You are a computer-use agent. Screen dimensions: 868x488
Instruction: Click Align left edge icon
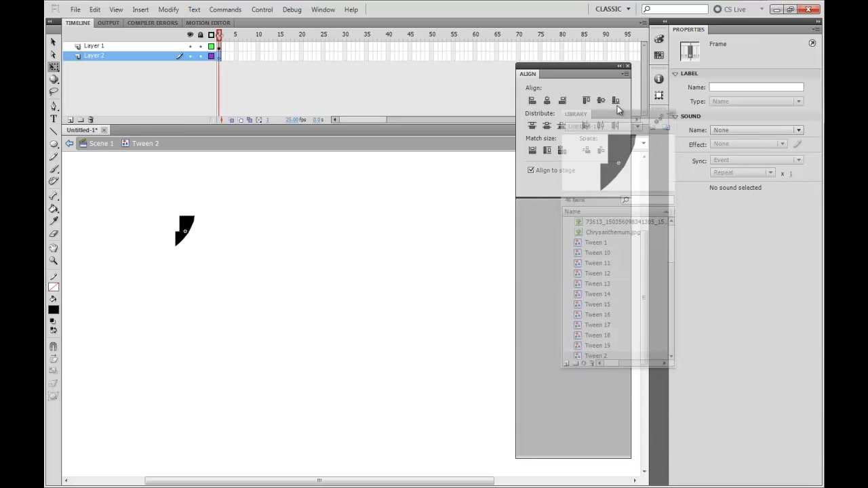click(x=532, y=100)
